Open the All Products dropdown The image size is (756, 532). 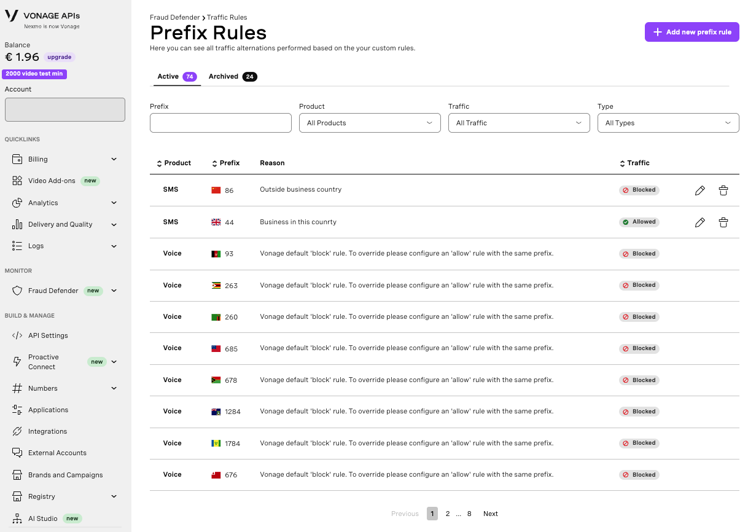point(369,123)
